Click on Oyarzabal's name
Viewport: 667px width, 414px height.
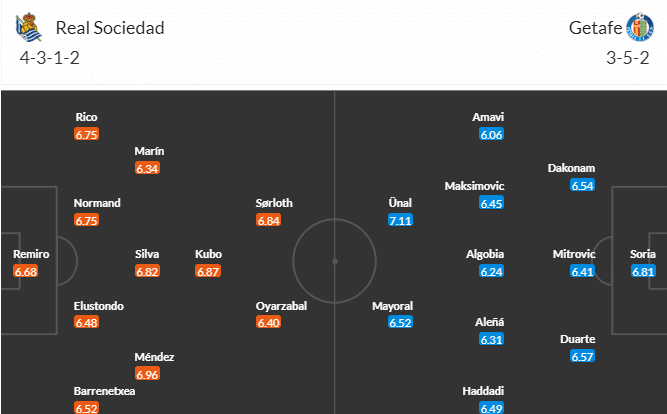281,306
